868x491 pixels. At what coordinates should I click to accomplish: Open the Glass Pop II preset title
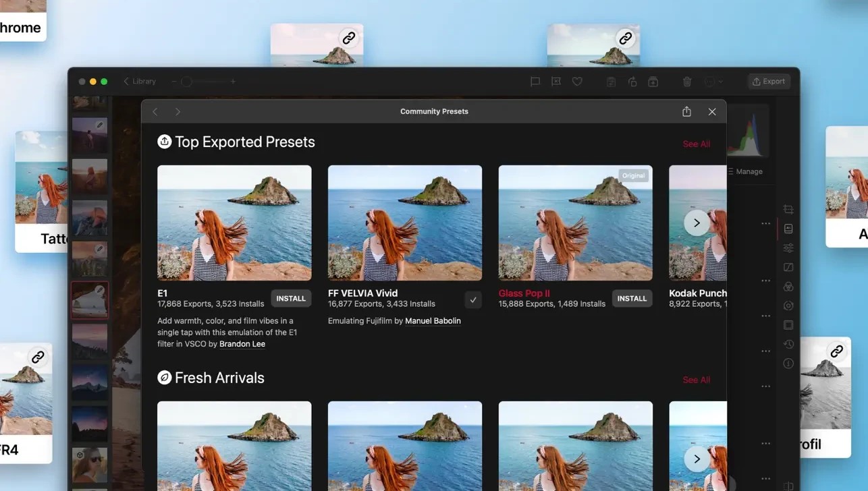coord(524,293)
